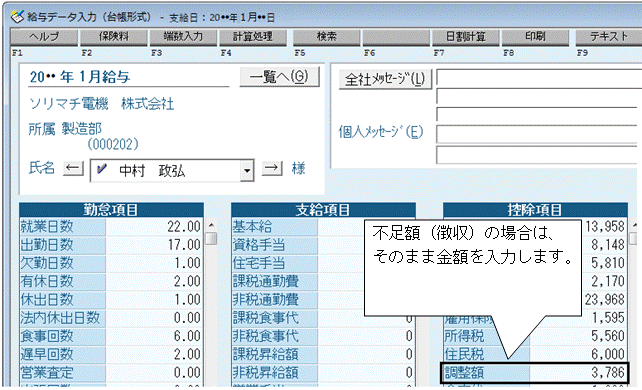Select the 控除項目 value 13,958
642x390 pixels.
click(x=604, y=226)
